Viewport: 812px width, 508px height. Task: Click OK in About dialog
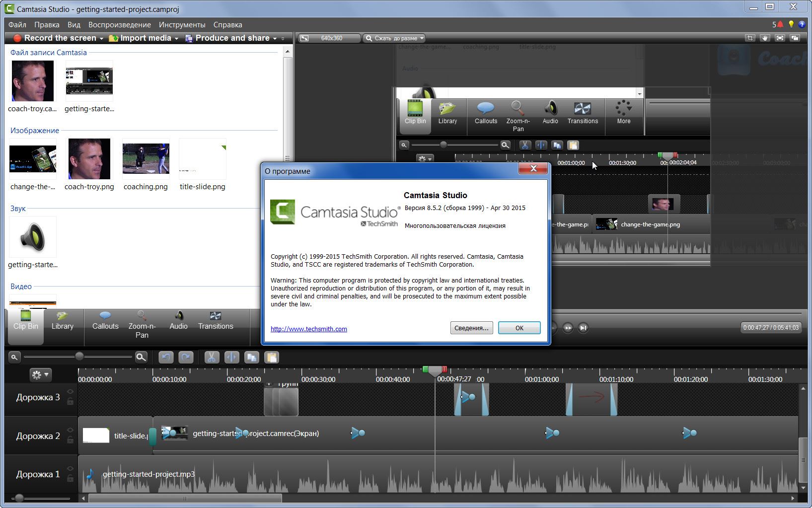click(519, 328)
